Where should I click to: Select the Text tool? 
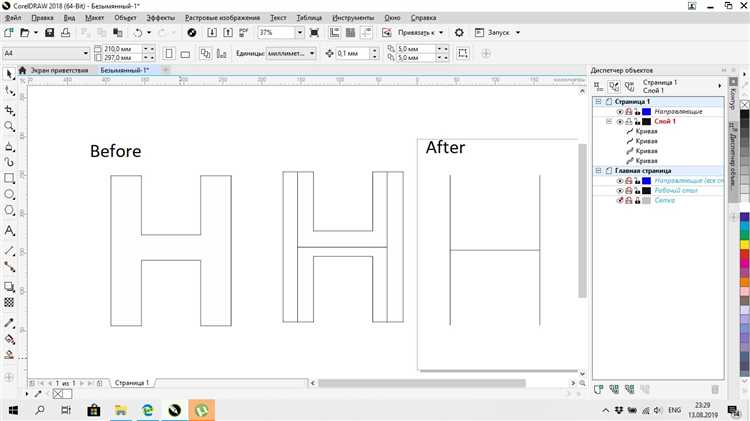tap(9, 231)
